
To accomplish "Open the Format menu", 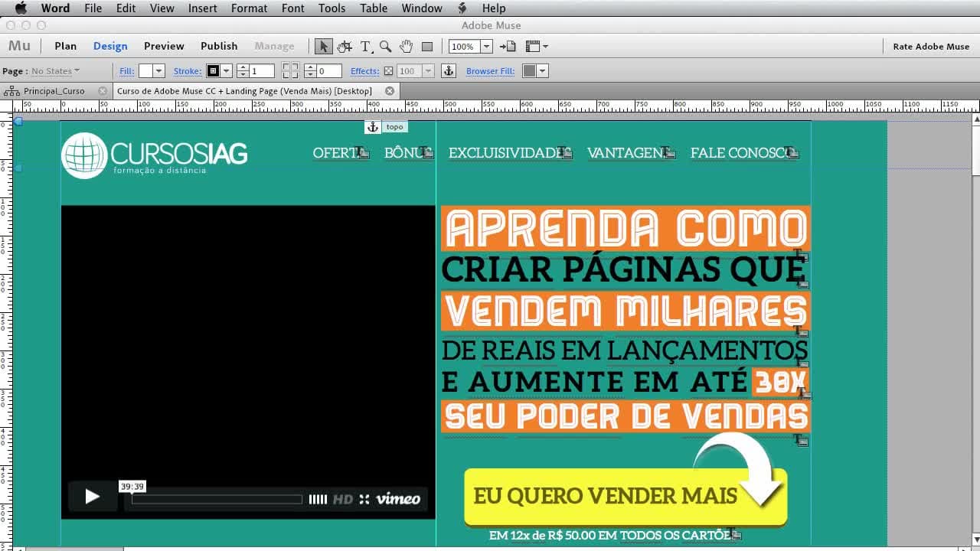I will 249,8.
